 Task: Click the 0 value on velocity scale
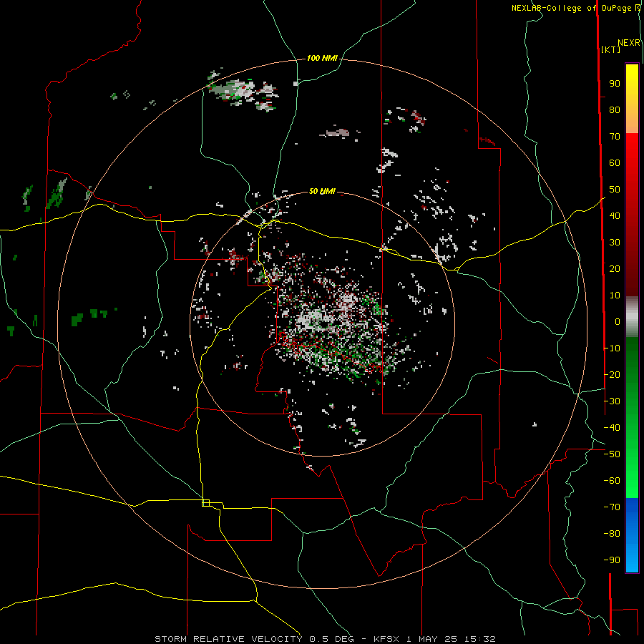[x=618, y=321]
